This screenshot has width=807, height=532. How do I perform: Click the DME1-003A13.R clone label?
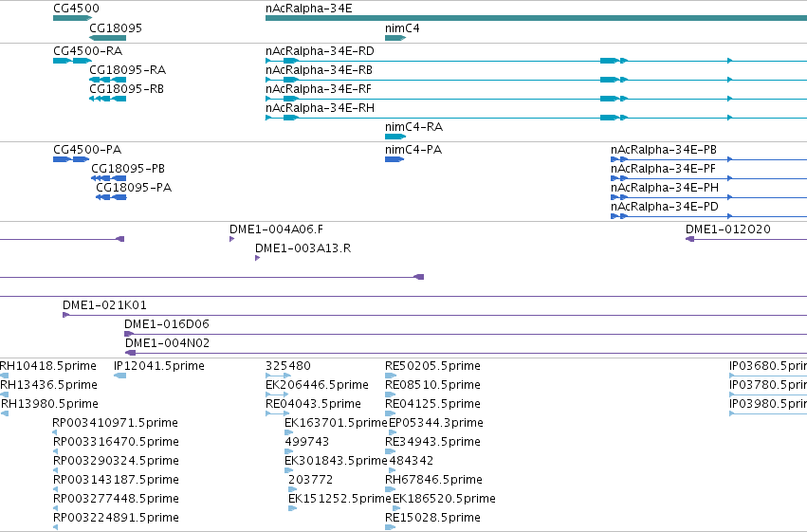click(303, 248)
